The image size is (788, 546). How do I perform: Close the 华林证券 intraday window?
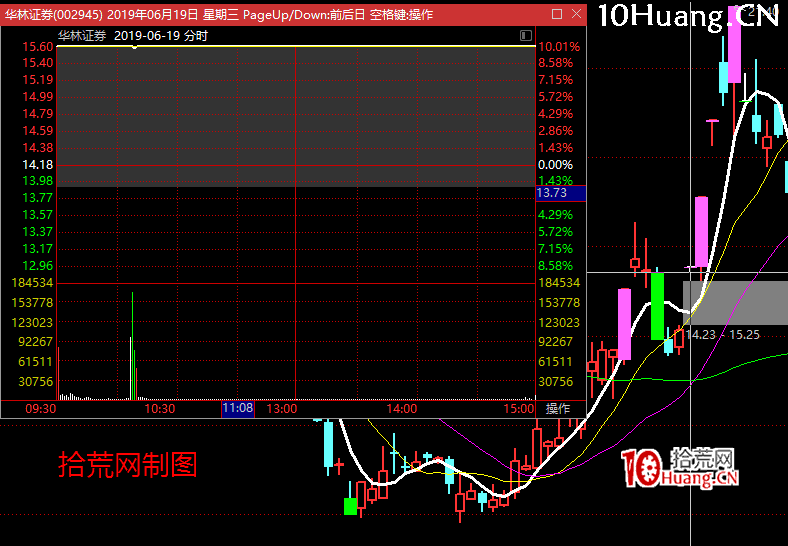click(x=576, y=14)
